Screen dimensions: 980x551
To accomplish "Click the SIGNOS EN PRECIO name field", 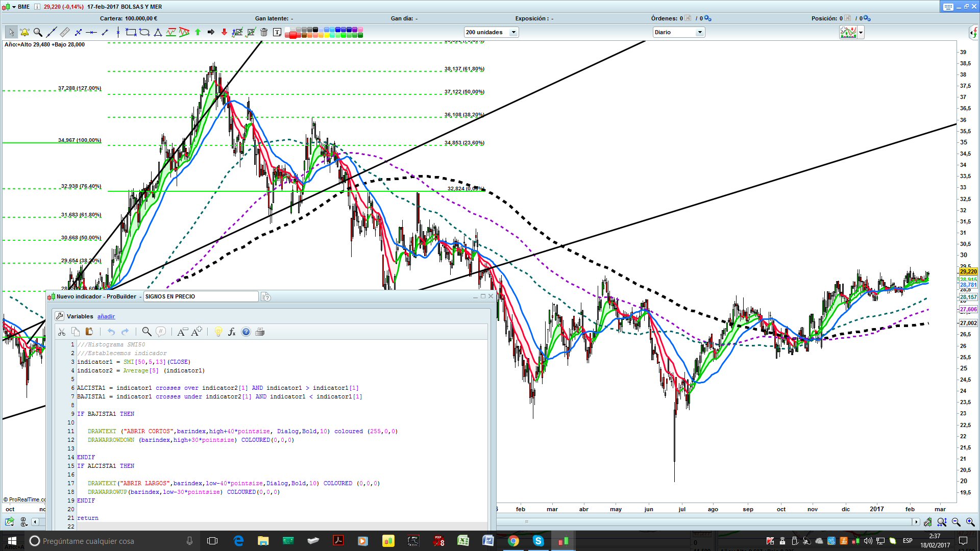I will tap(201, 296).
